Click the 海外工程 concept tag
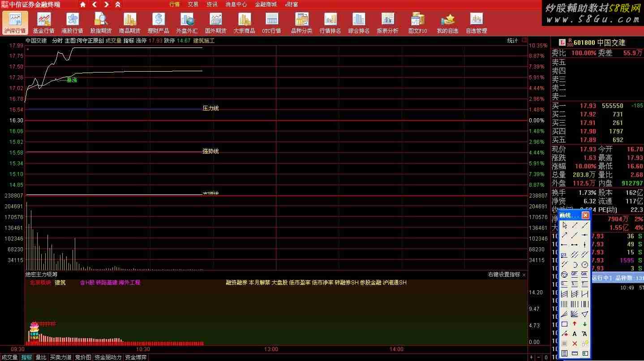644x361 pixels. pos(129,283)
